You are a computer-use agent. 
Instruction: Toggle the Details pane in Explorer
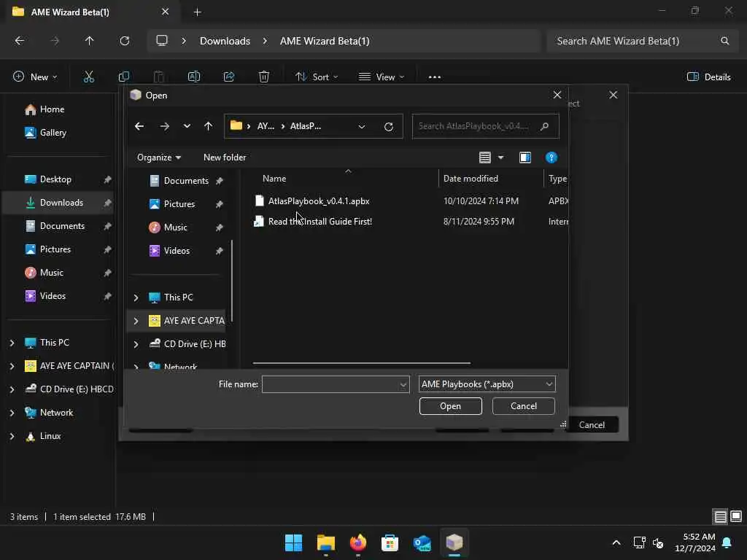[x=709, y=77]
